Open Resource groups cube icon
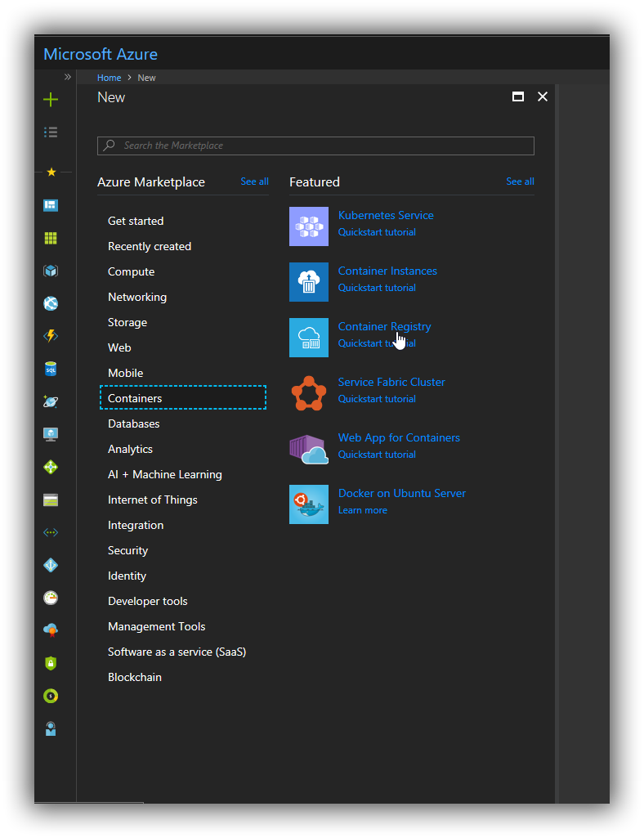Screen dimensions: 644x838 51,271
